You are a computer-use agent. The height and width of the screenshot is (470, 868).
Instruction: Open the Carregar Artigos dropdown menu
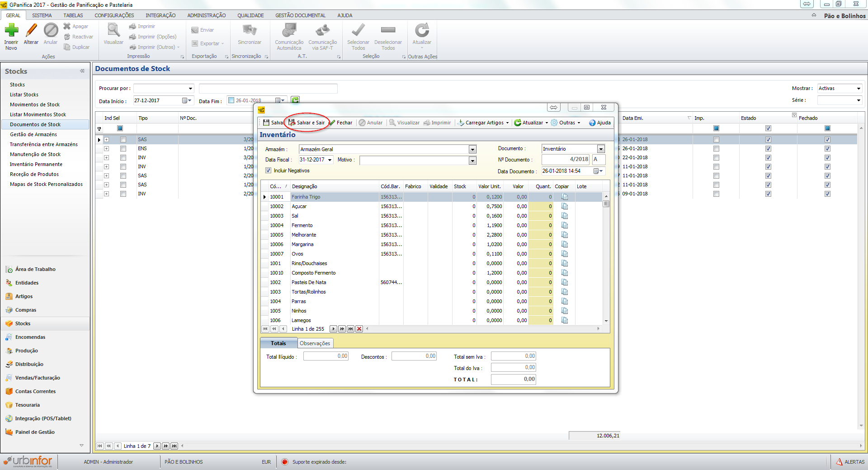tap(507, 123)
